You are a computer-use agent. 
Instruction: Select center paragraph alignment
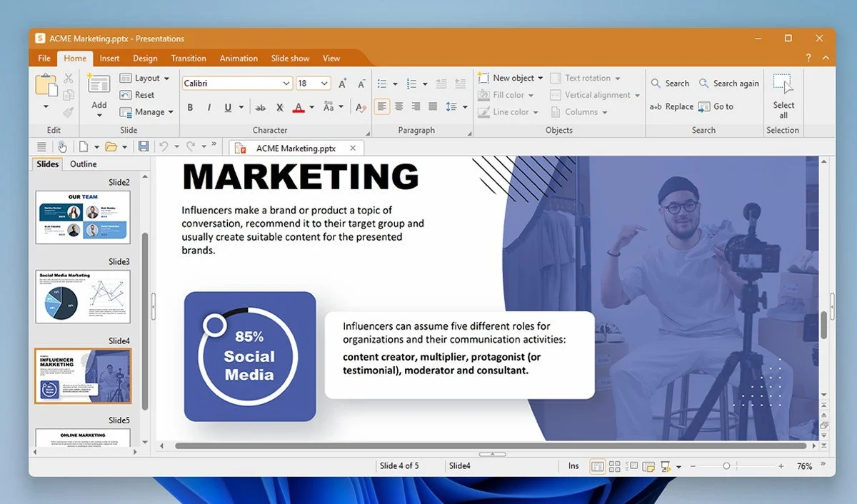click(399, 106)
